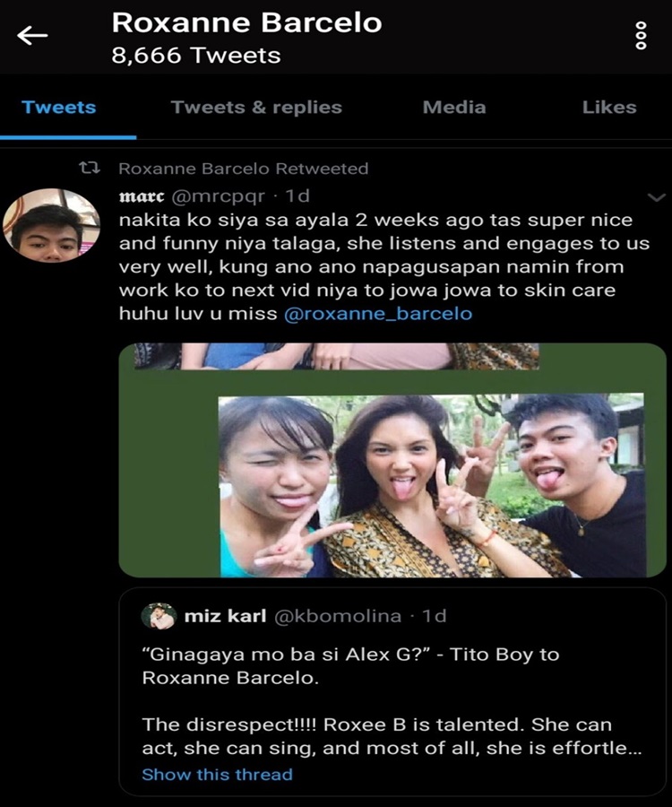Open the Media tab

tap(454, 108)
